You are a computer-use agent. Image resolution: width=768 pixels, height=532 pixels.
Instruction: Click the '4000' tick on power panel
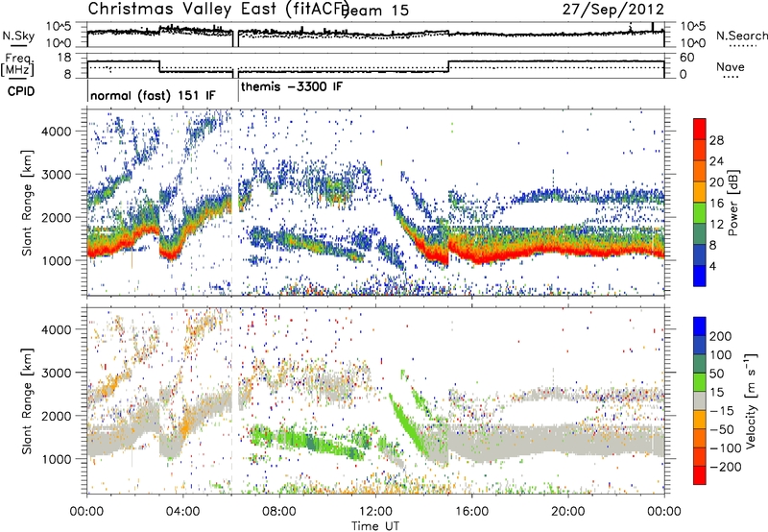(56, 132)
